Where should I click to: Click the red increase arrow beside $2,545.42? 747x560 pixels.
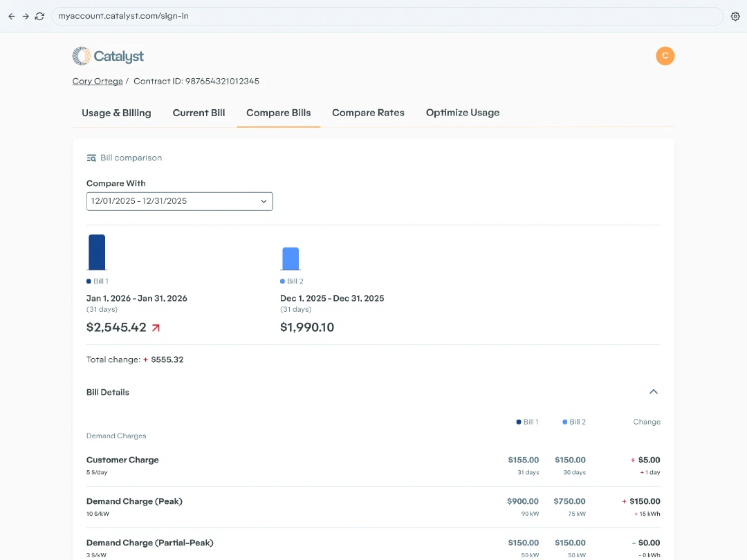(156, 328)
